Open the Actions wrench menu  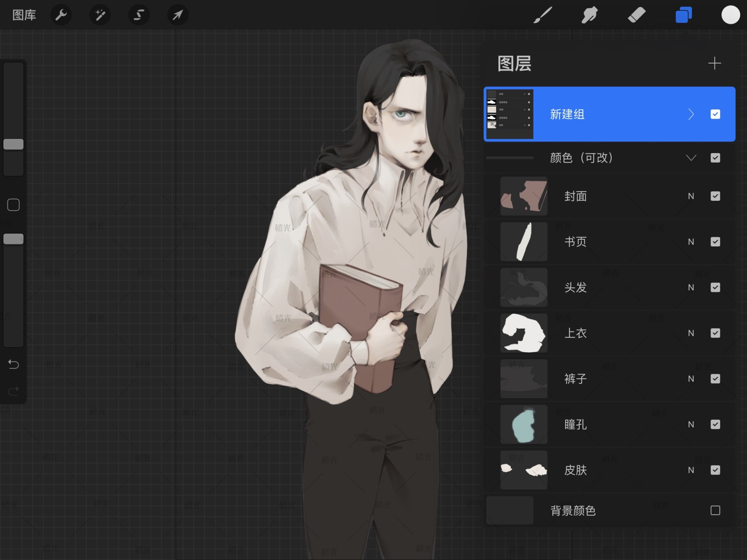click(x=61, y=15)
